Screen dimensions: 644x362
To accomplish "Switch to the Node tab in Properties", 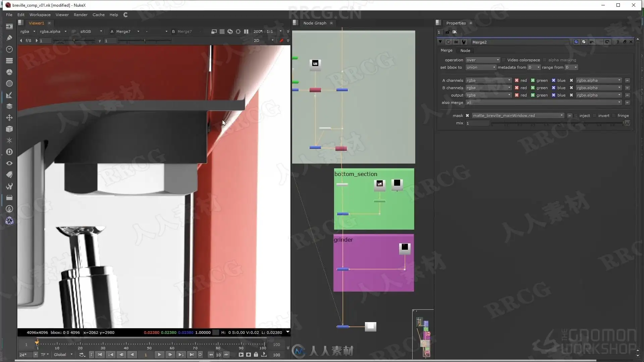I will coord(465,51).
